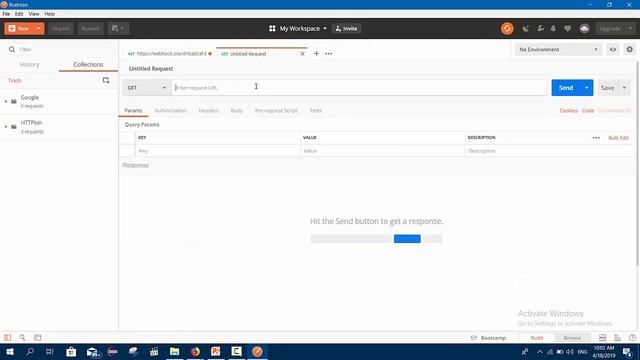
Task: Click the Import button
Action: 60,29
